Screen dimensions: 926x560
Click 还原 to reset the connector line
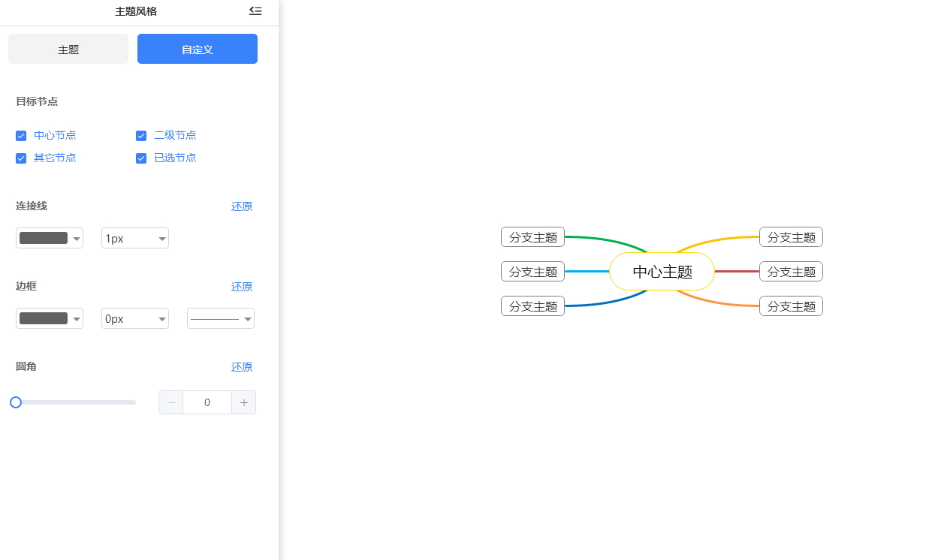[241, 206]
